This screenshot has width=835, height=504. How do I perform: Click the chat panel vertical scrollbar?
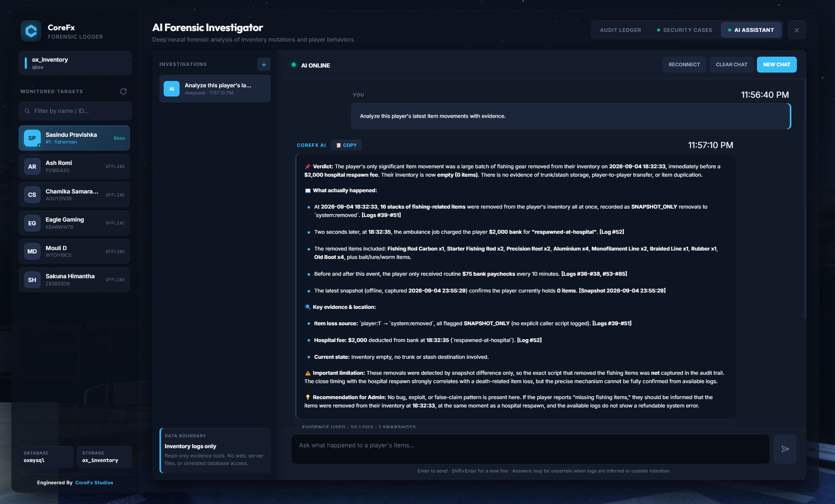[805, 200]
